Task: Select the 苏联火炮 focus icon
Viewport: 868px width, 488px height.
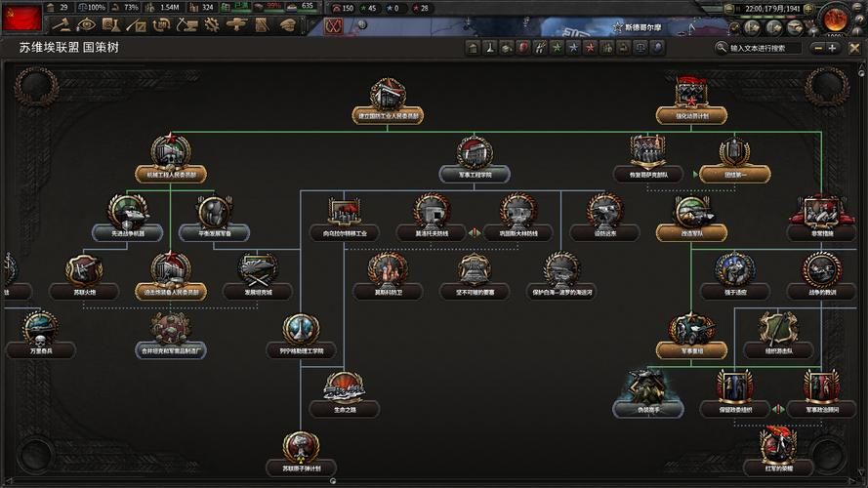Action: click(84, 270)
